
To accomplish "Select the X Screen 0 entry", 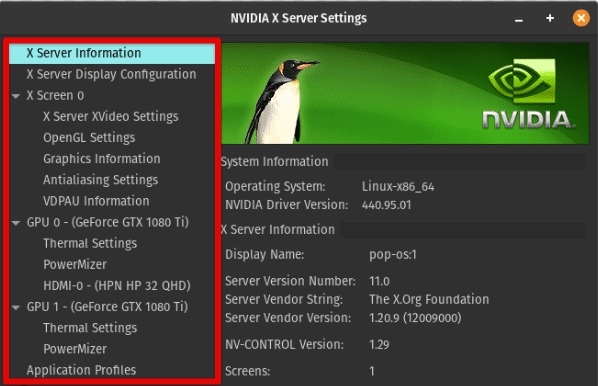I will coord(55,95).
